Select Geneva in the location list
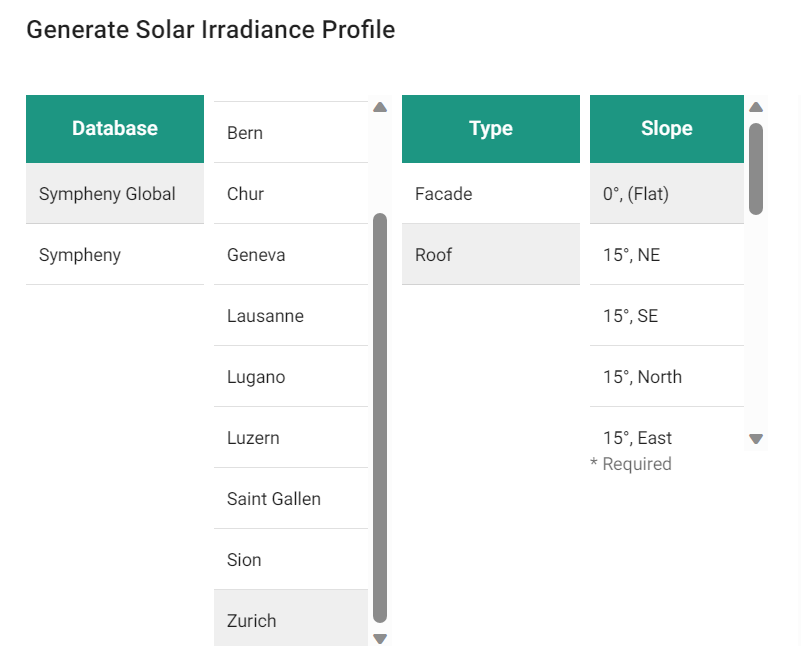 click(290, 255)
